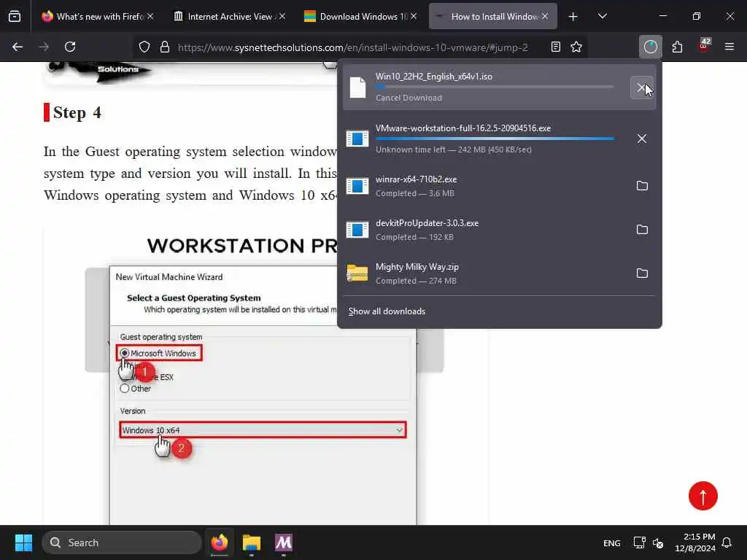The width and height of the screenshot is (747, 560).
Task: Switch to Download Windows 10 tab
Action: coord(360,17)
